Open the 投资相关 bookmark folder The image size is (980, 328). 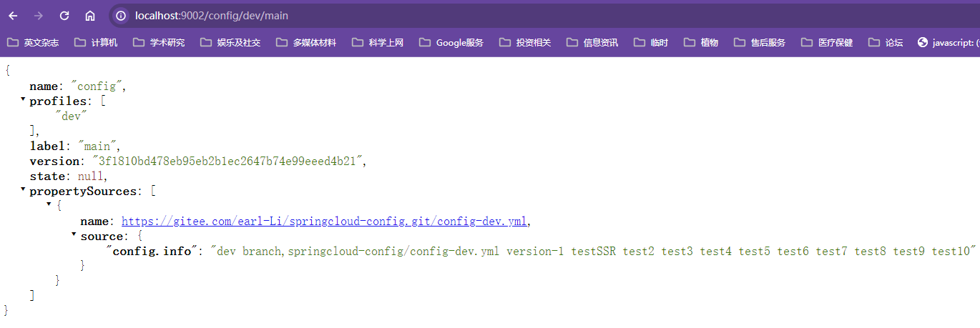[x=525, y=43]
